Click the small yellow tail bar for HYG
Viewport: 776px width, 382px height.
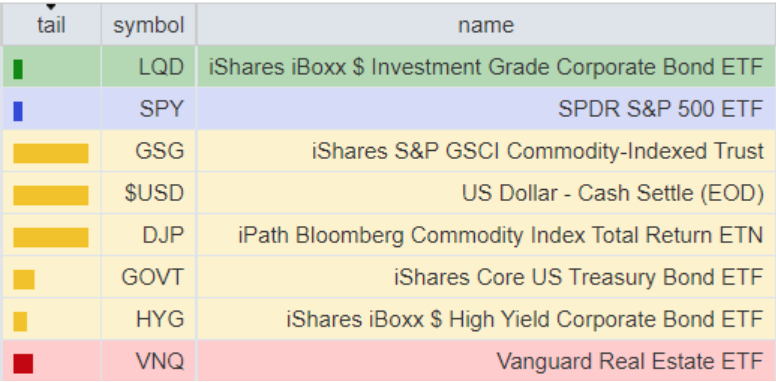coord(20,322)
